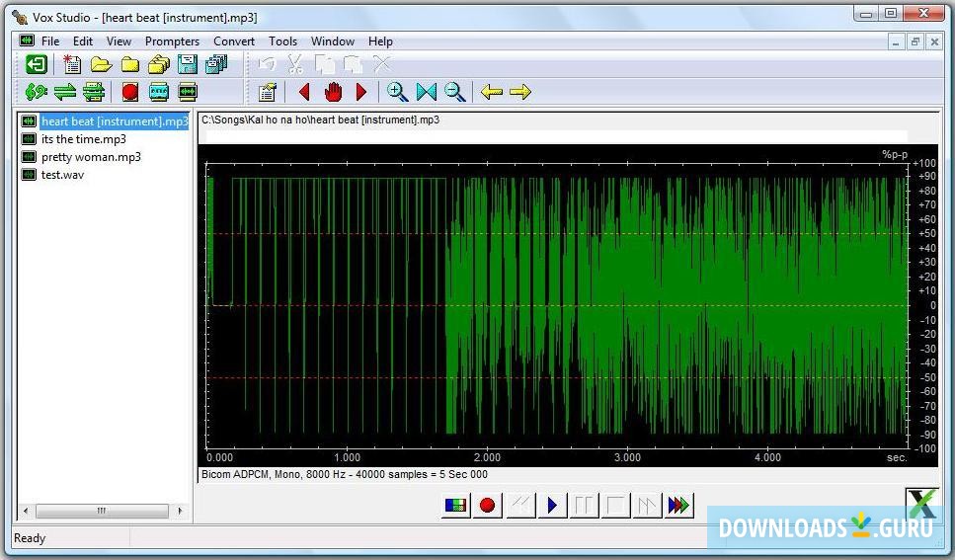The width and height of the screenshot is (955, 560).
Task: Click the multiple folders toolbar icon
Action: [158, 64]
